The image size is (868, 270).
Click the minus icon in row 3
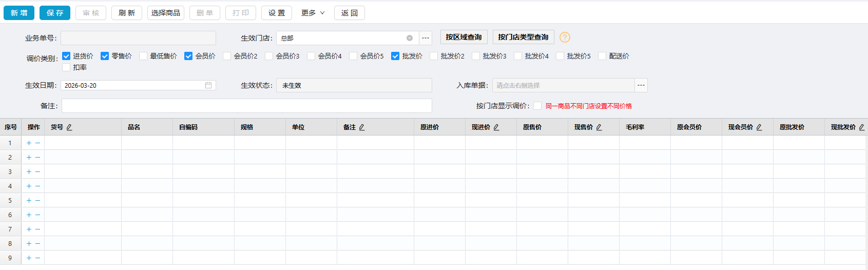tap(37, 172)
